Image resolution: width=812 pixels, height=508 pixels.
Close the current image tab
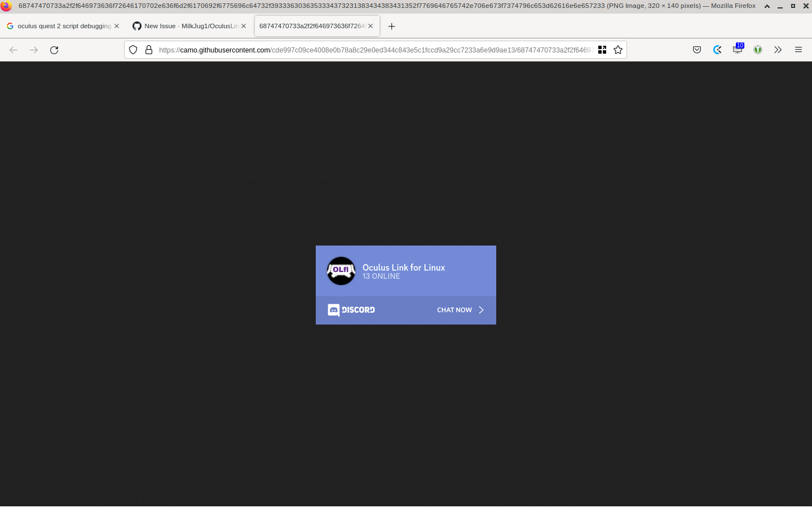[370, 26]
